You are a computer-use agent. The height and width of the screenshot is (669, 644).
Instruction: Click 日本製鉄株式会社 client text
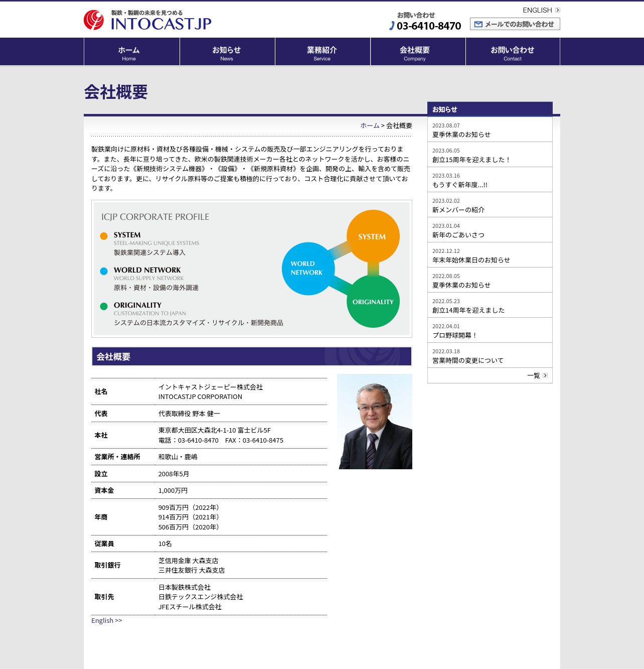pos(185,587)
